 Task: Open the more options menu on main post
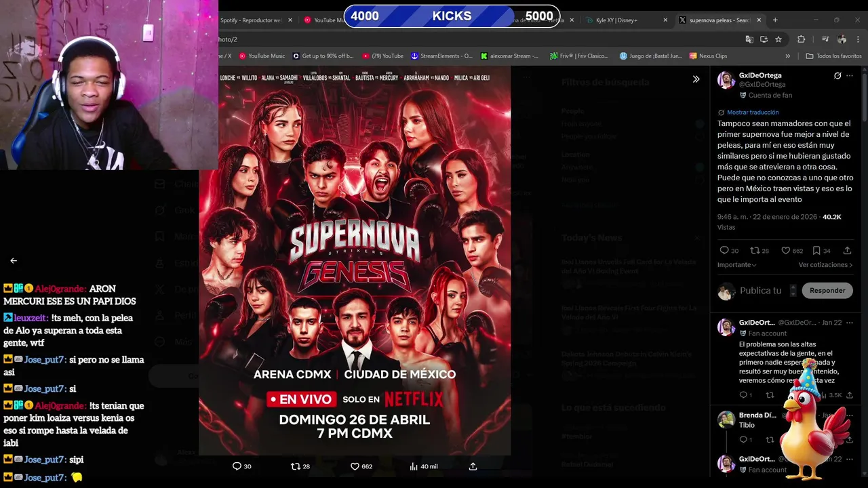pyautogui.click(x=850, y=76)
